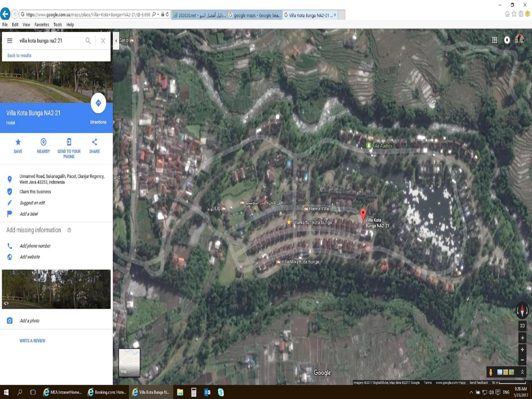Click the magnifier search icon in Maps
The width and height of the screenshot is (532, 399).
coord(88,41)
